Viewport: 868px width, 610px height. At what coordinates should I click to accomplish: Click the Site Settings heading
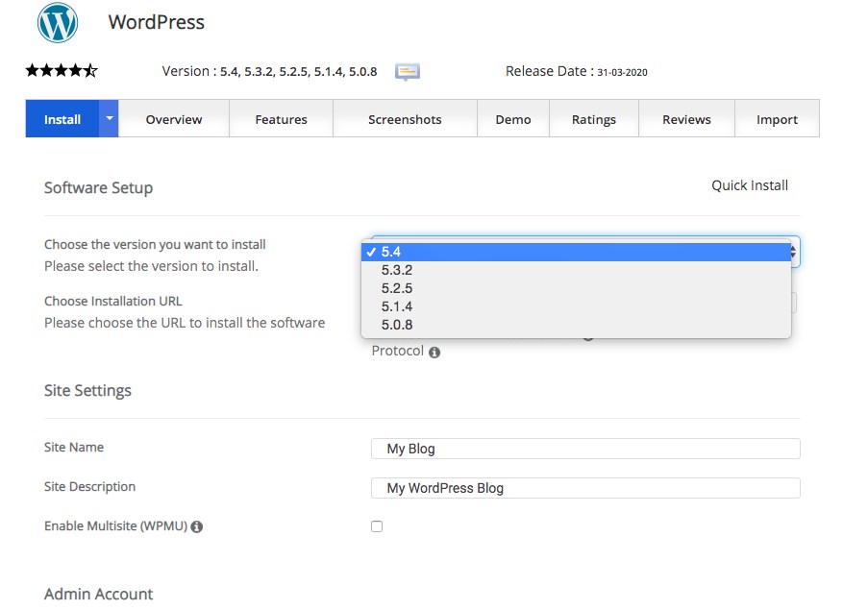pyautogui.click(x=87, y=390)
